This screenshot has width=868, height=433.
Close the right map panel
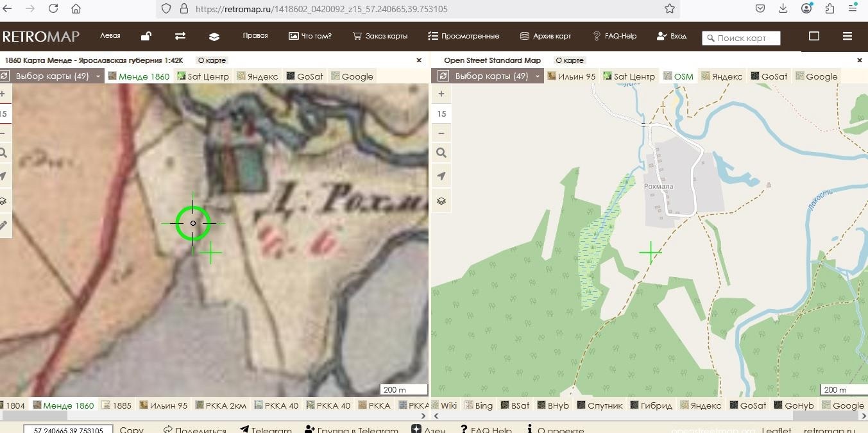click(861, 60)
